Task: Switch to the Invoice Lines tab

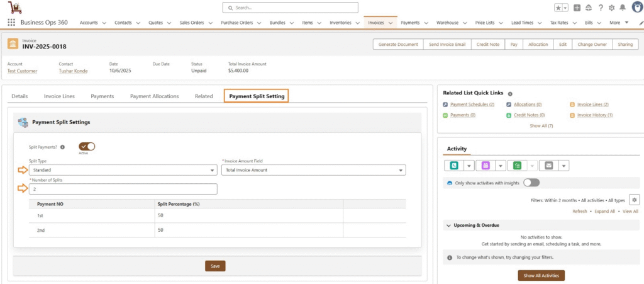Action: point(59,96)
